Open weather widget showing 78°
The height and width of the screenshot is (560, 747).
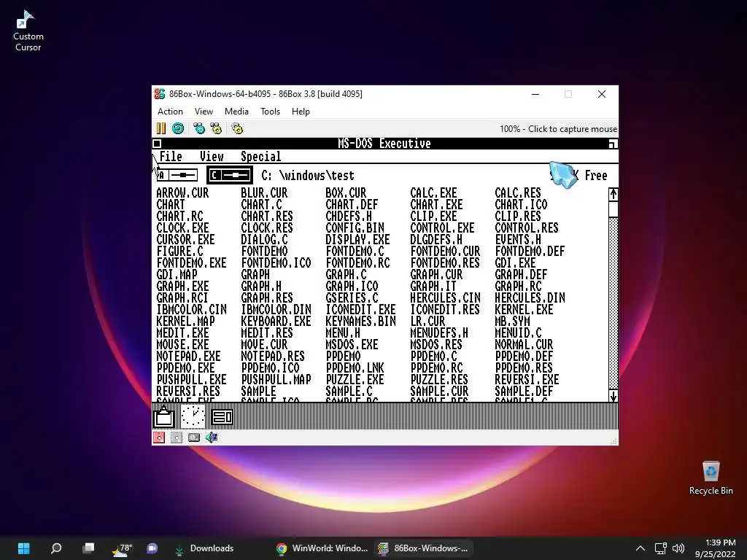(122, 548)
